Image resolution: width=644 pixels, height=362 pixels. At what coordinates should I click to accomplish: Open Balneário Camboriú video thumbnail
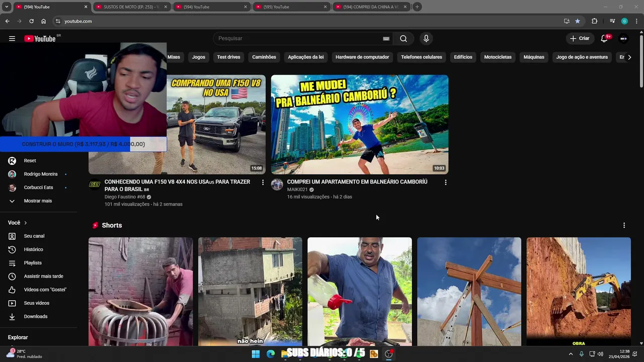coord(360,125)
